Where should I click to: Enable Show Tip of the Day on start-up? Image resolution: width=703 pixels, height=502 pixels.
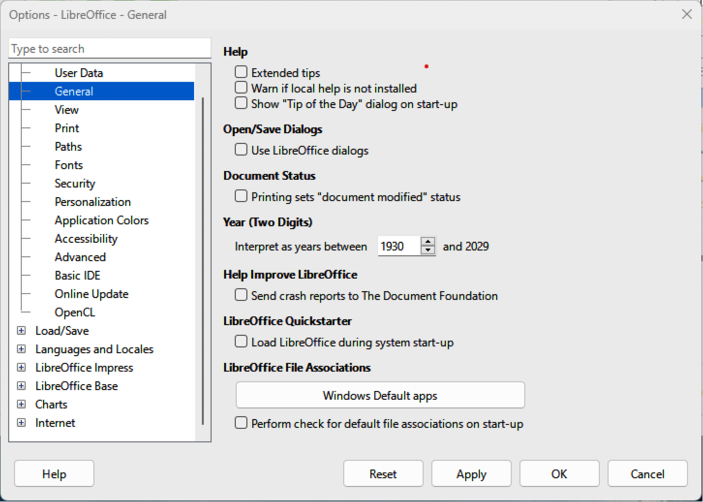(x=241, y=103)
